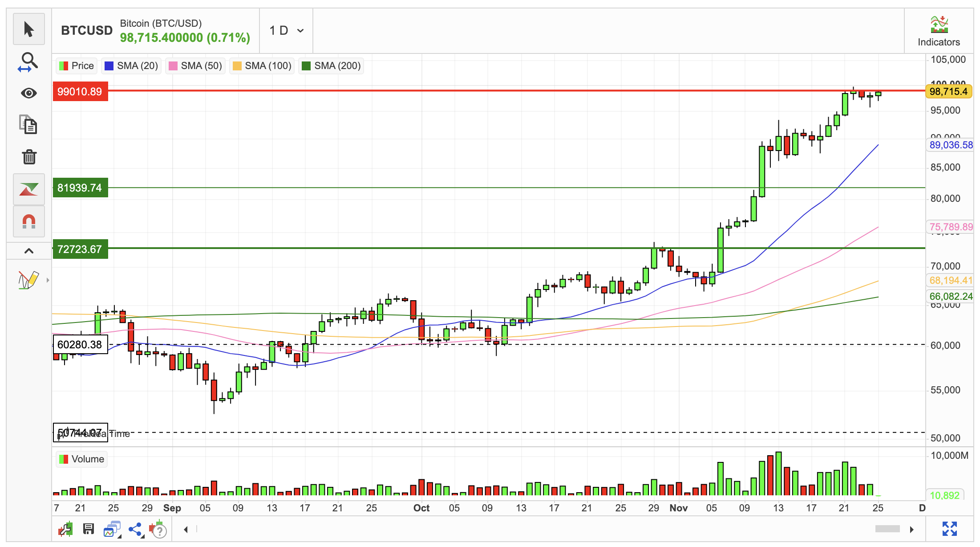Click the 75,789.89 SMA 50 value tag
Image resolution: width=980 pixels, height=547 pixels.
click(951, 227)
